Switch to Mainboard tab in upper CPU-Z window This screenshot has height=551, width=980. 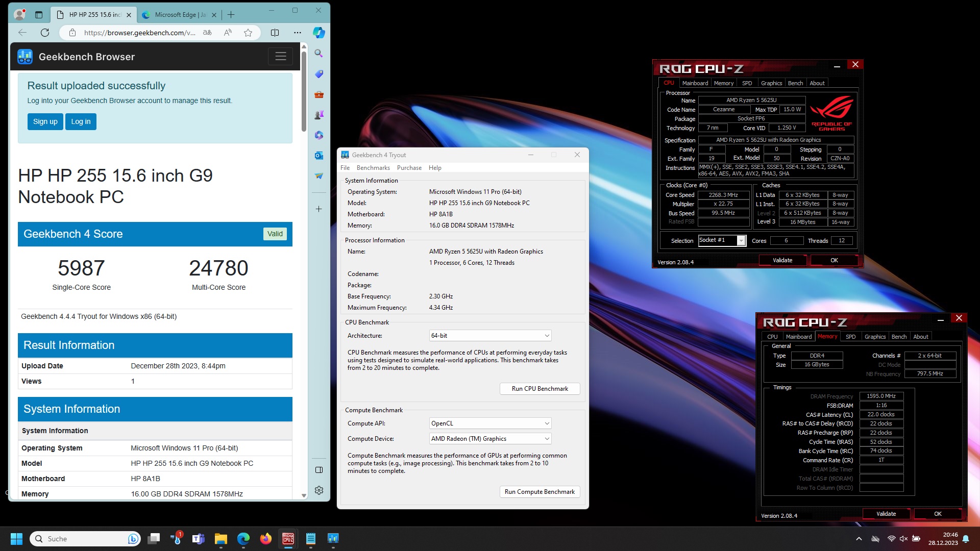(x=695, y=83)
